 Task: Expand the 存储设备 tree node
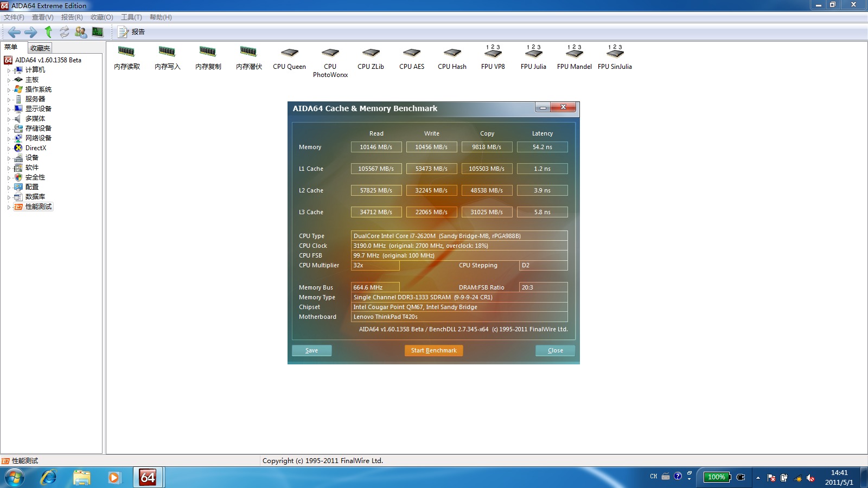[9, 129]
